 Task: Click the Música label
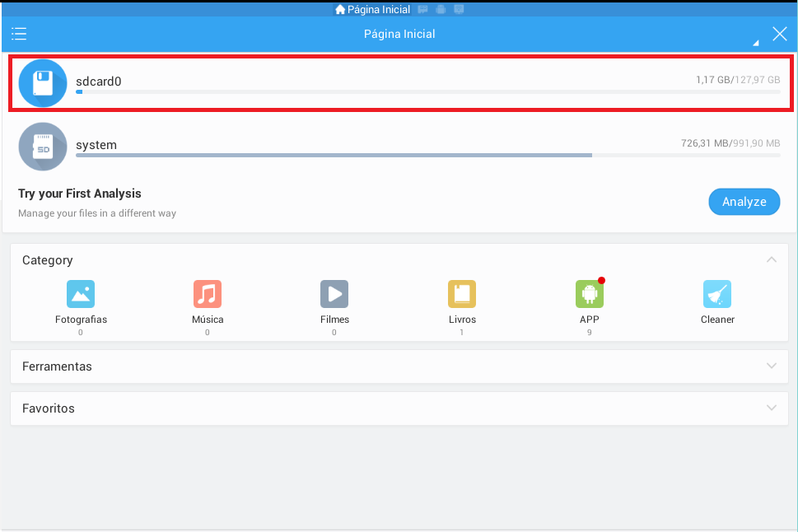click(x=208, y=320)
